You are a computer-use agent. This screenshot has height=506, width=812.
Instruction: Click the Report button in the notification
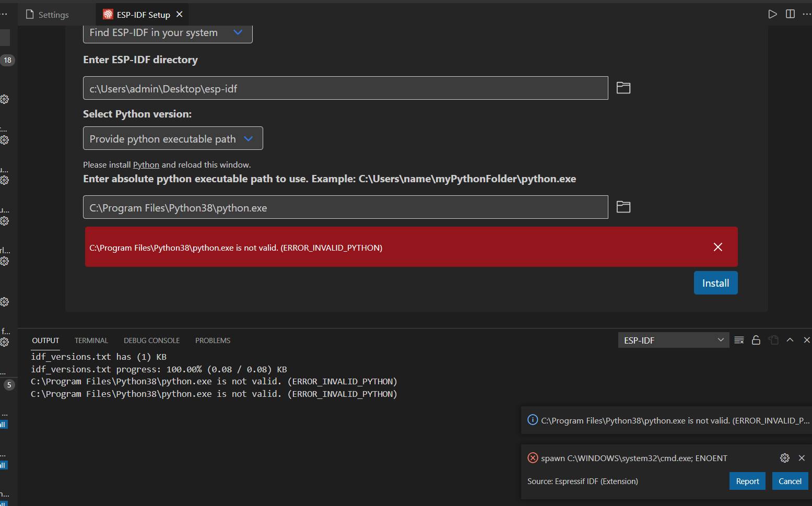[747, 481]
